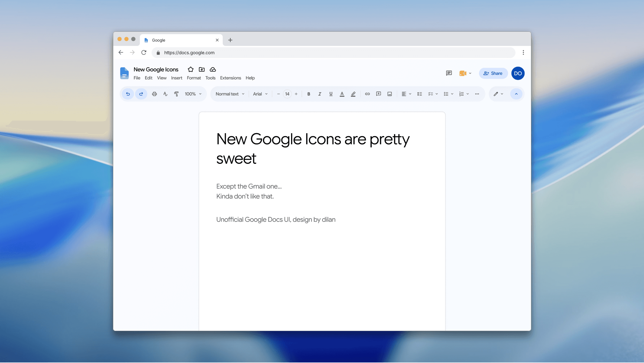
Task: Toggle underline formatting
Action: pyautogui.click(x=331, y=94)
